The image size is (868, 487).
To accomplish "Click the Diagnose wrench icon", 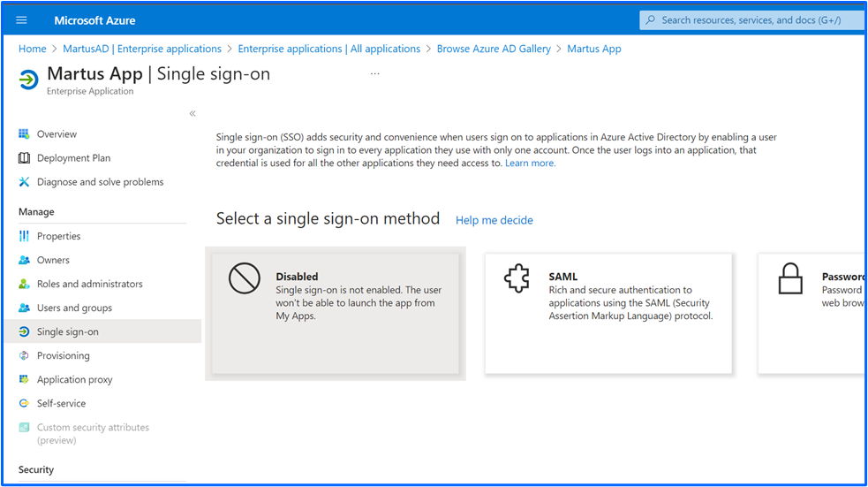I will pos(24,182).
